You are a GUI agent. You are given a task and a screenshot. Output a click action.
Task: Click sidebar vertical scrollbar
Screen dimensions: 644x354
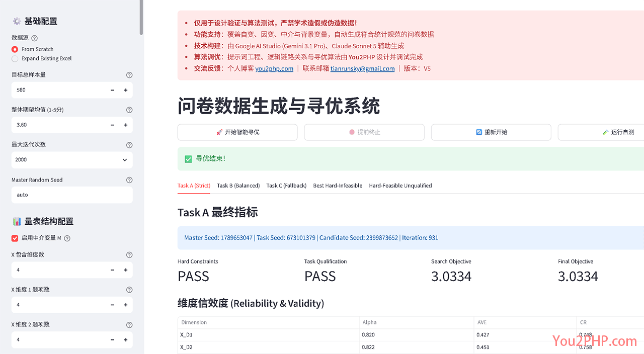point(141,18)
